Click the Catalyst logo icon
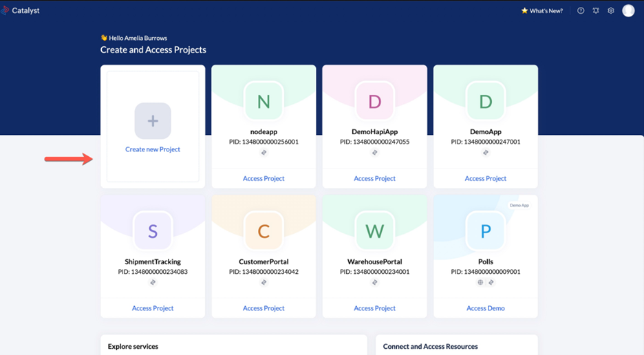This screenshot has height=355, width=644. click(6, 10)
